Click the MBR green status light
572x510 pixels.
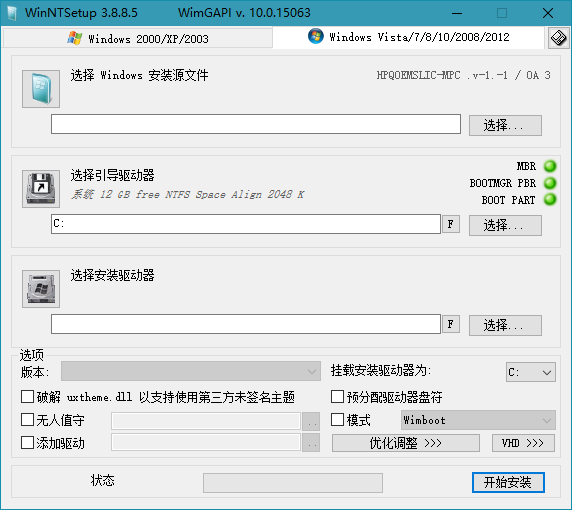[x=550, y=166]
